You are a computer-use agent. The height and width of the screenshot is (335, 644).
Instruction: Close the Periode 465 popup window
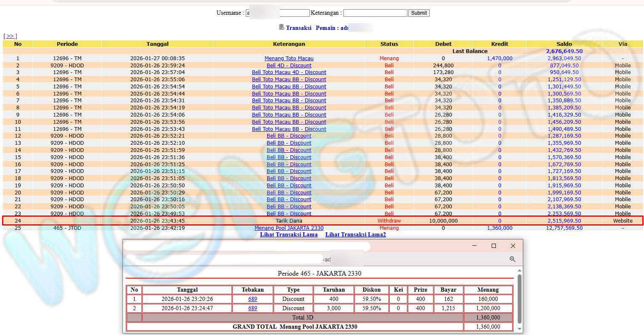(513, 246)
